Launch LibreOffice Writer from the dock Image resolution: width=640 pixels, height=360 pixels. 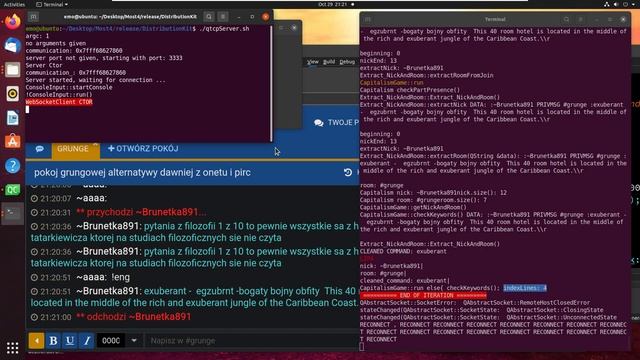pyautogui.click(x=13, y=118)
